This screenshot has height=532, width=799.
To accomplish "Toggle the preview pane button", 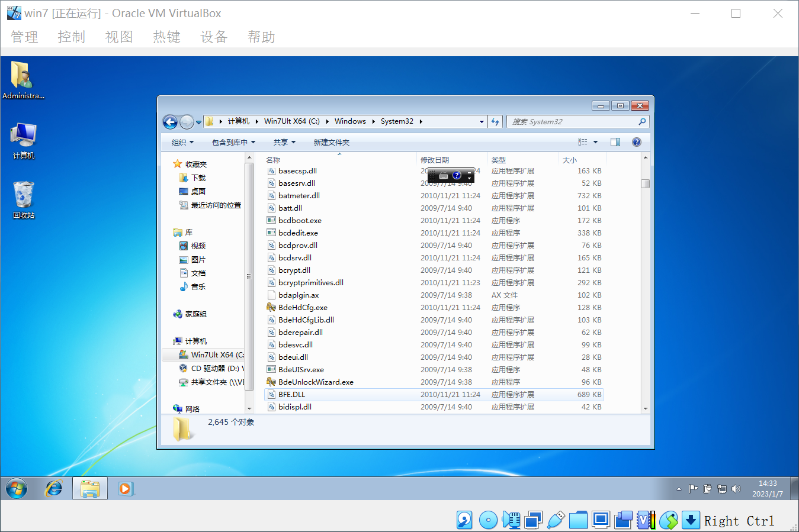I will click(615, 142).
